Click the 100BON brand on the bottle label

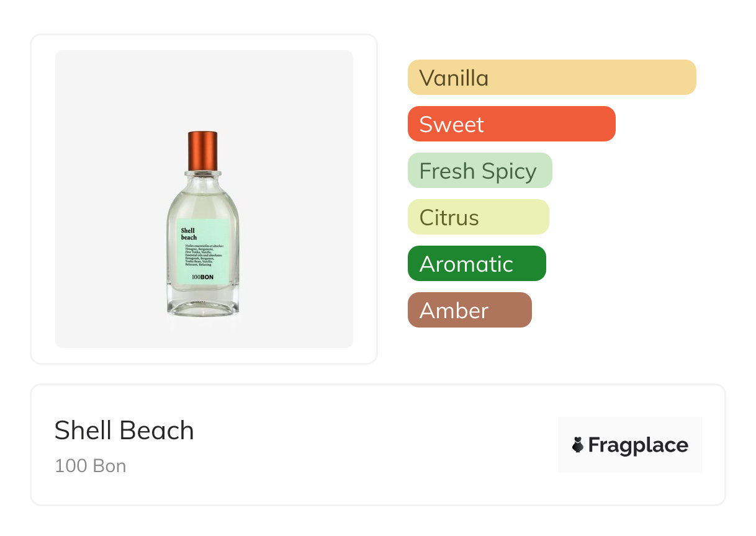point(203,278)
